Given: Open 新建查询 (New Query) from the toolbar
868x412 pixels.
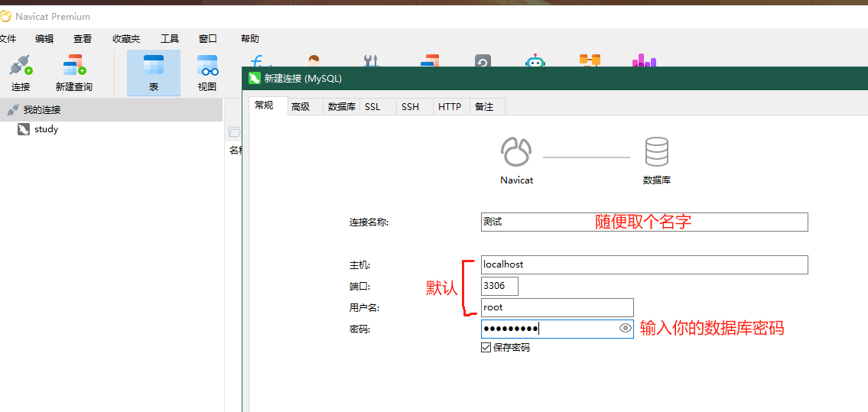Looking at the screenshot, I should (x=74, y=73).
